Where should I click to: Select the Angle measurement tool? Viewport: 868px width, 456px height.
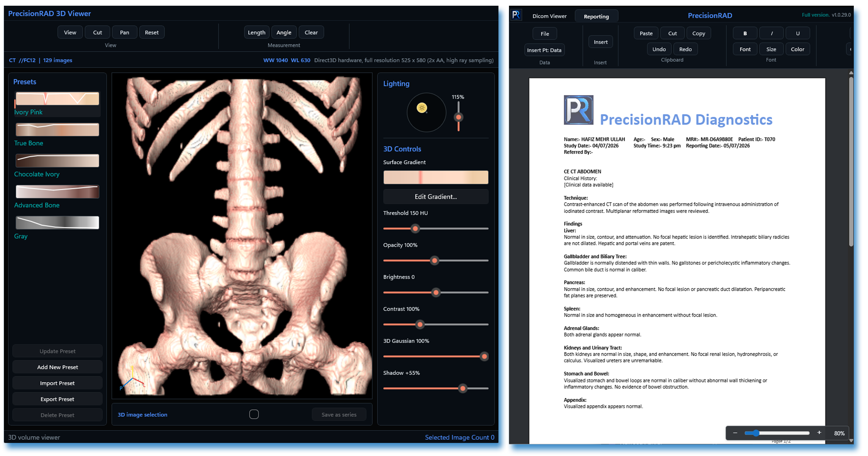pyautogui.click(x=284, y=32)
